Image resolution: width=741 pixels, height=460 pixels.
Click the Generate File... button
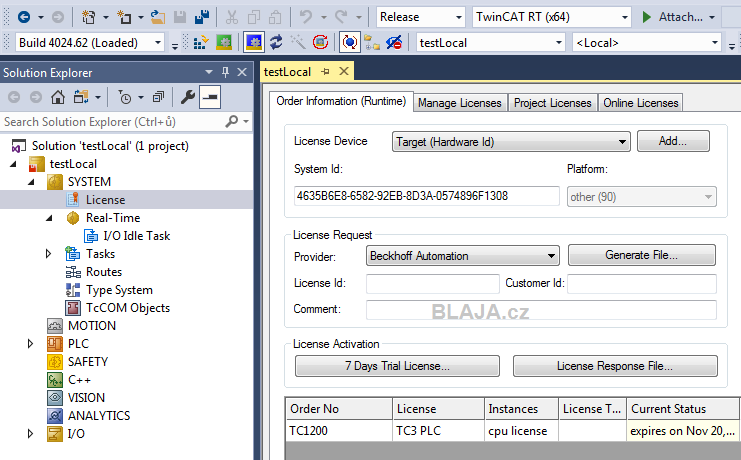click(x=641, y=255)
